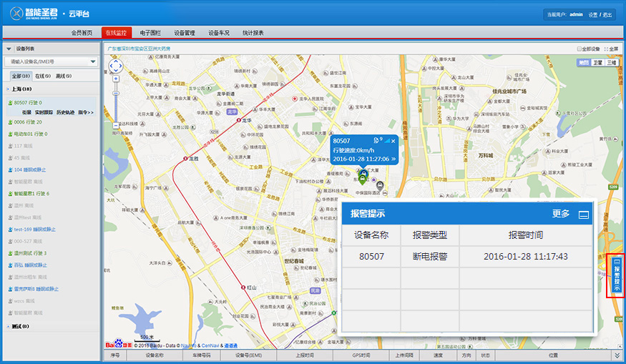Click the green vehicle marker on map
Screen dimensions: 626x364
(363, 179)
